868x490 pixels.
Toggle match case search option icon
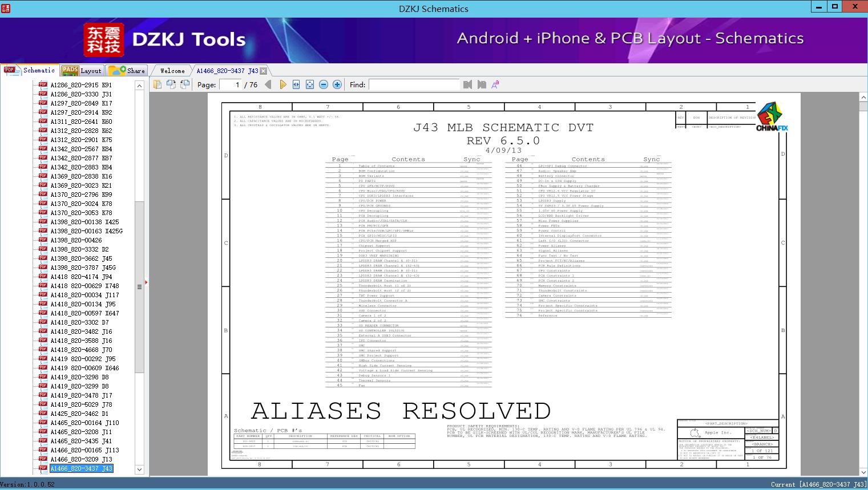click(x=495, y=84)
